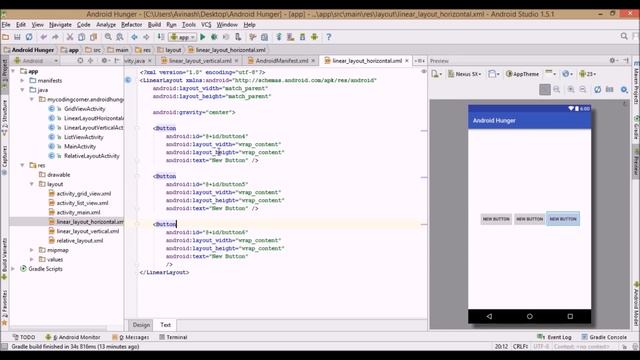Screen dimensions: 640x360
Task: Click the Help question mark icon
Action: tap(329, 37)
